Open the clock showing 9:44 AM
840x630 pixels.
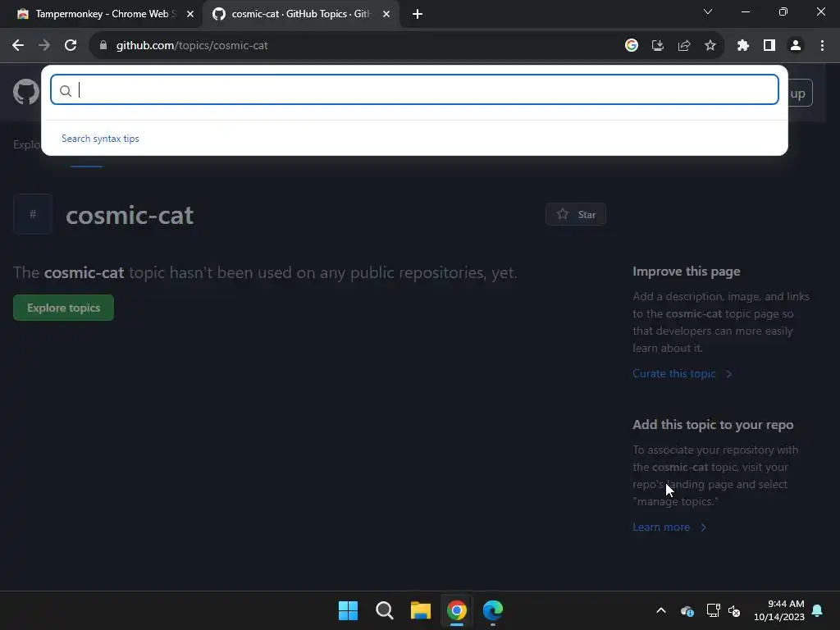pyautogui.click(x=779, y=610)
